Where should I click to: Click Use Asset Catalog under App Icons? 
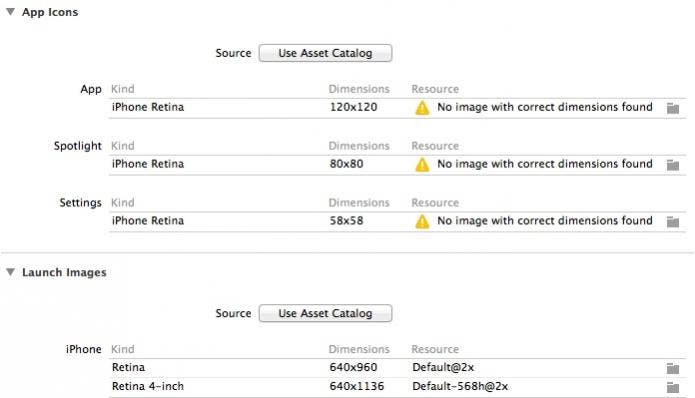point(325,53)
